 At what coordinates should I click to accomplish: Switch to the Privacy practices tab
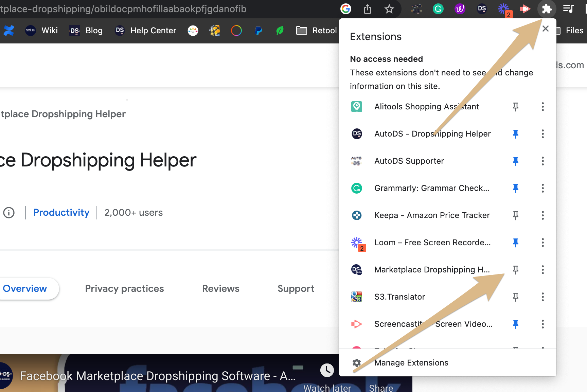coord(124,289)
